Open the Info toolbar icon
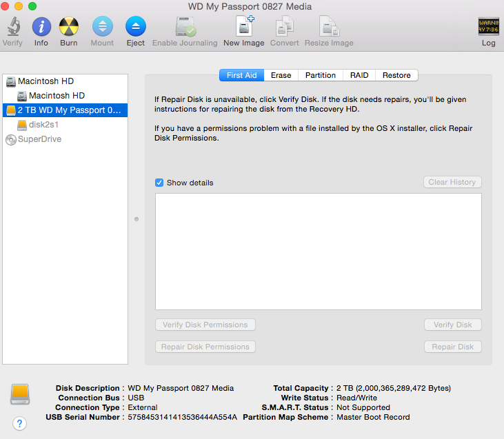Viewport: 504px width, 439px height. click(41, 28)
